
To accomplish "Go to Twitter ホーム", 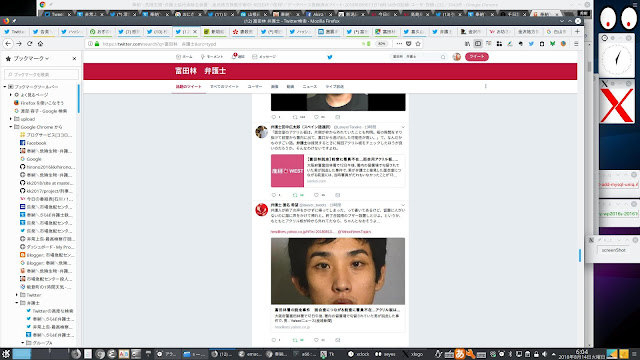I will coord(184,57).
